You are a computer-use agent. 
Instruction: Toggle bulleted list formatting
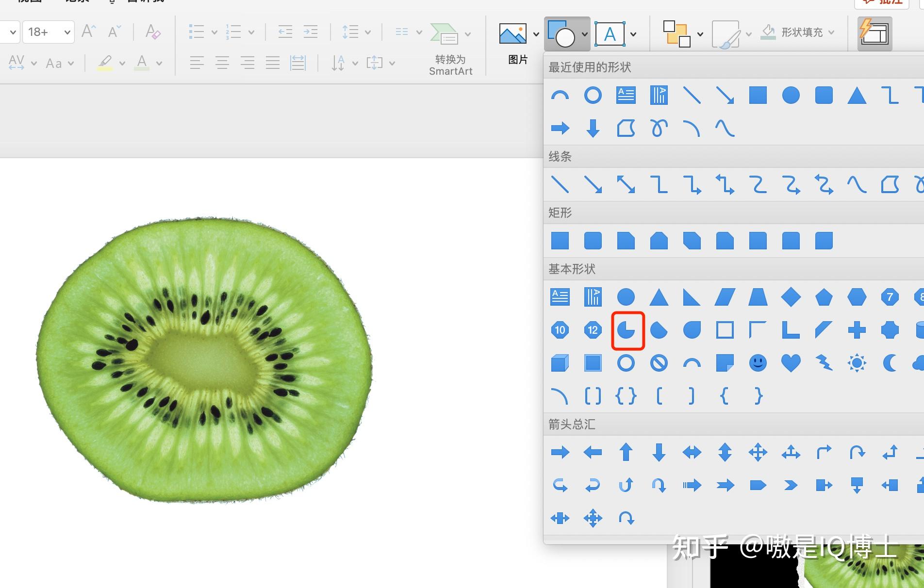coord(197,32)
